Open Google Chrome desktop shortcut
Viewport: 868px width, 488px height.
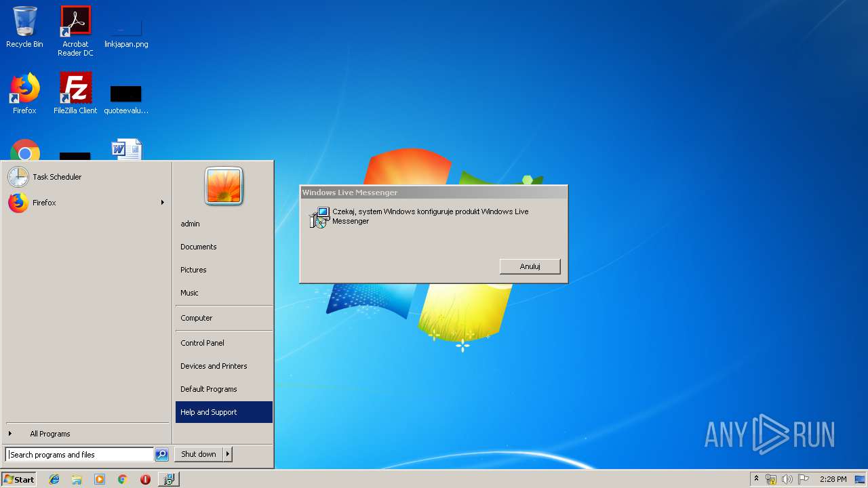pos(25,150)
